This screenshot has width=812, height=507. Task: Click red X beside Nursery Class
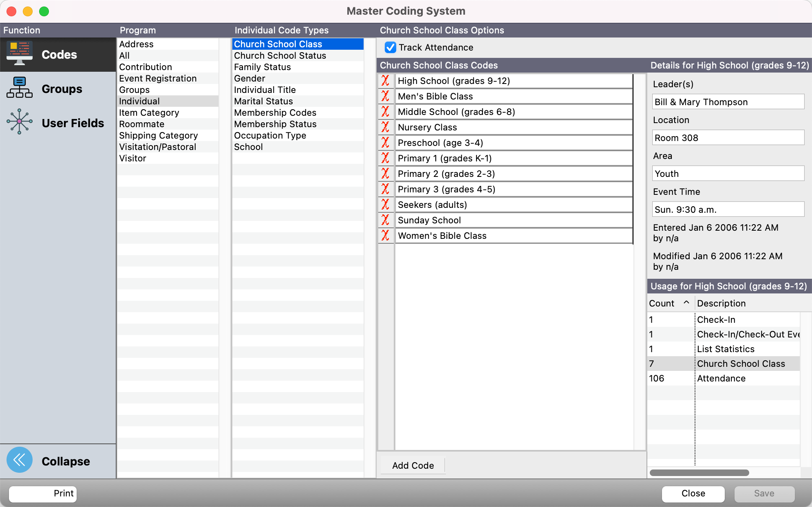pyautogui.click(x=385, y=127)
